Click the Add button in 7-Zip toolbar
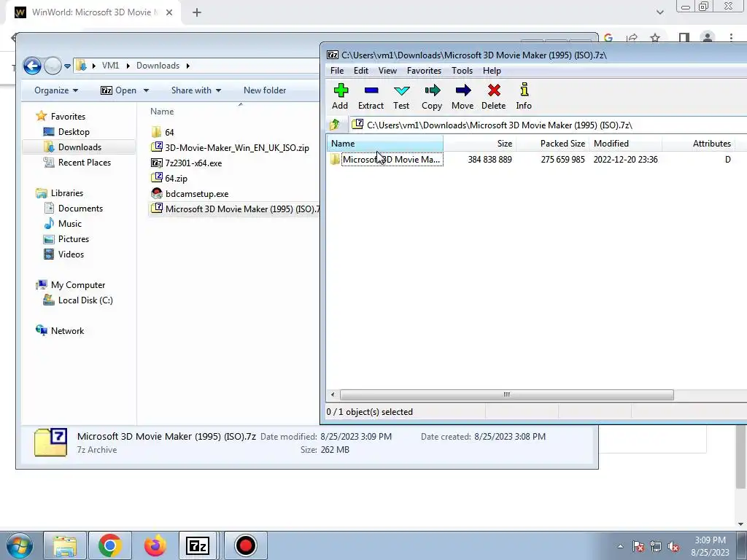 [340, 97]
